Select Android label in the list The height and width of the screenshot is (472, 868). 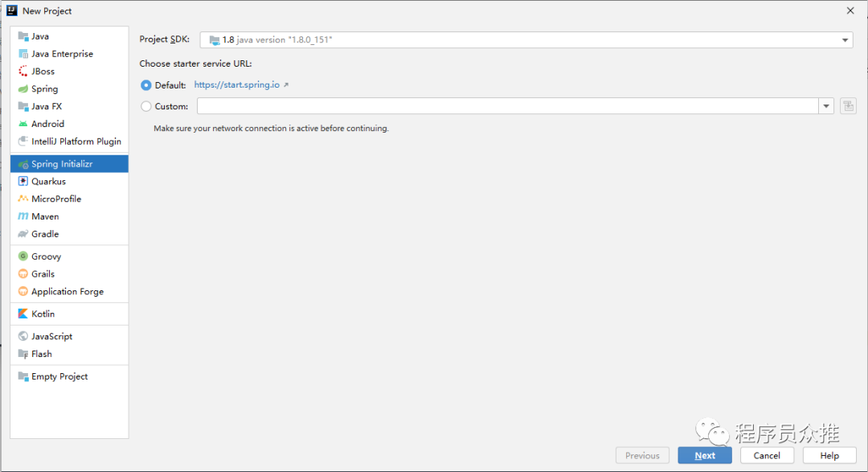coord(47,124)
